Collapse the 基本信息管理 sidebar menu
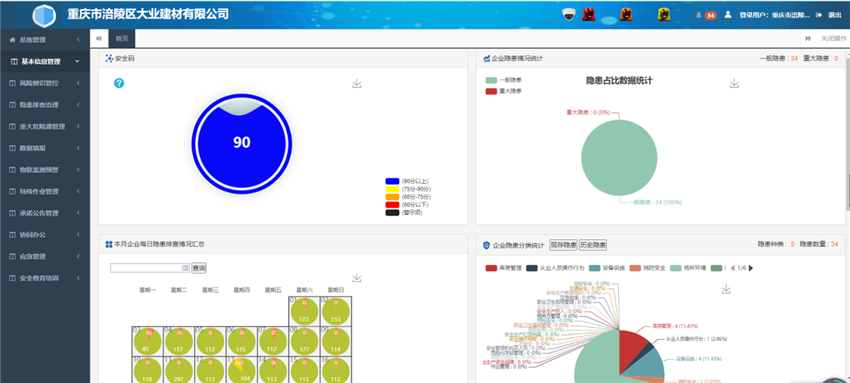The height and width of the screenshot is (383, 850). pyautogui.click(x=45, y=62)
